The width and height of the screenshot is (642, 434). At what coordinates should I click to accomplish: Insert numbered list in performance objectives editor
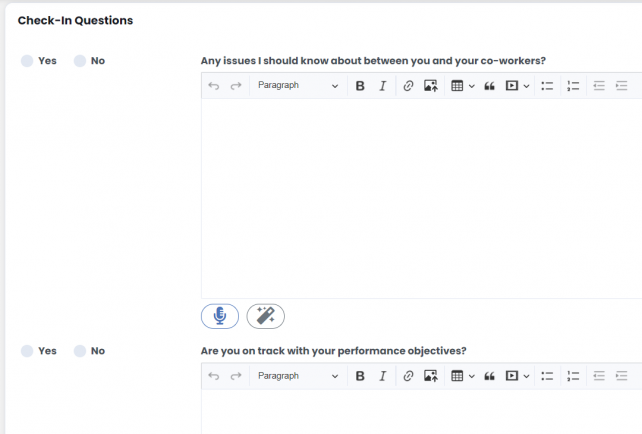(573, 376)
